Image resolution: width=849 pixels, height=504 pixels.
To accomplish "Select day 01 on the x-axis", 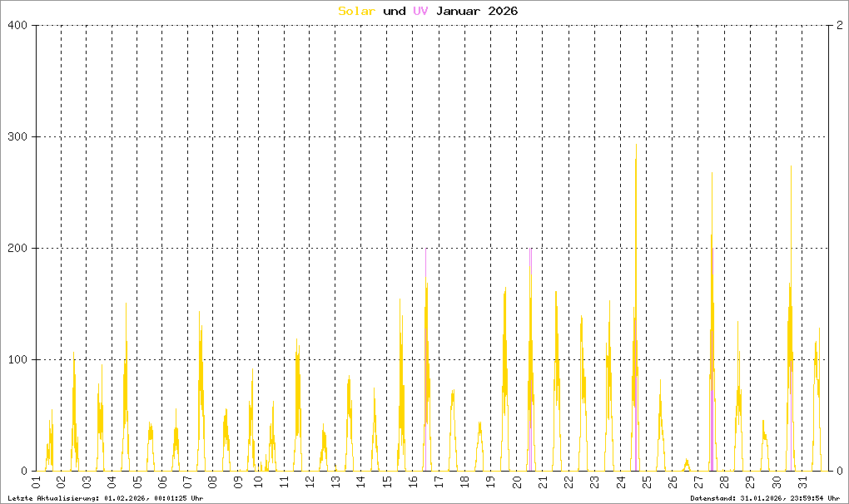I will coord(36,482).
